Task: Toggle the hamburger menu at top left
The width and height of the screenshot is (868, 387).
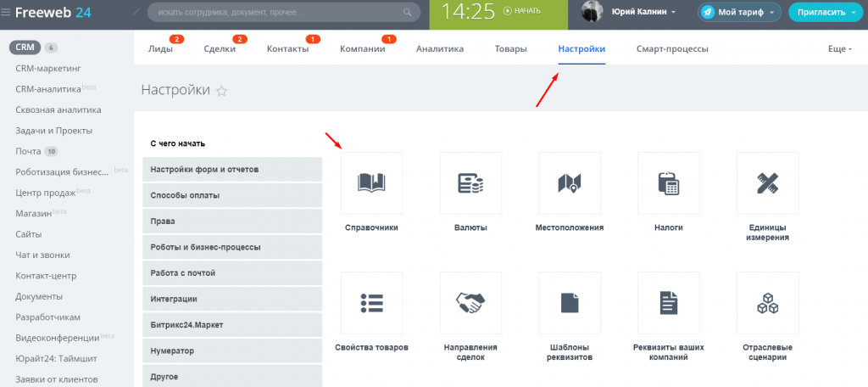Action: point(7,12)
